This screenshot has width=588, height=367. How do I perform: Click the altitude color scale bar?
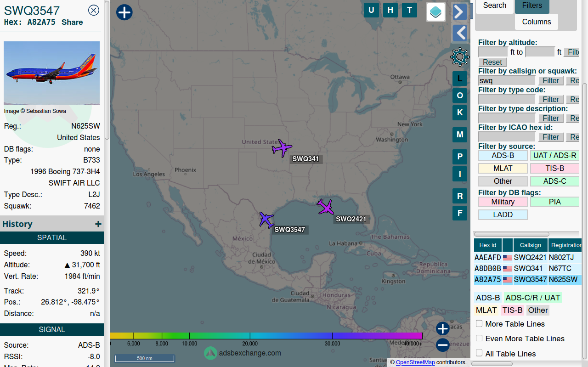pos(266,336)
